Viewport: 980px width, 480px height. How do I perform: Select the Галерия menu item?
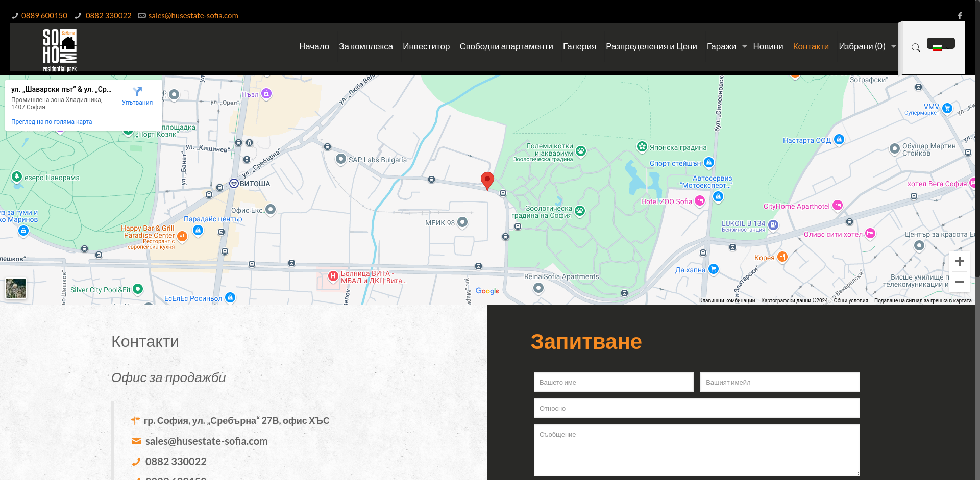coord(579,46)
